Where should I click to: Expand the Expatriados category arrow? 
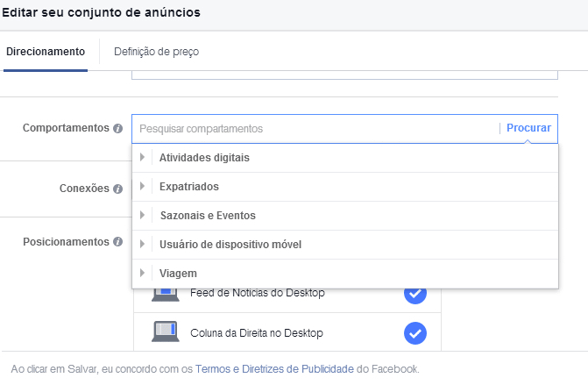143,187
